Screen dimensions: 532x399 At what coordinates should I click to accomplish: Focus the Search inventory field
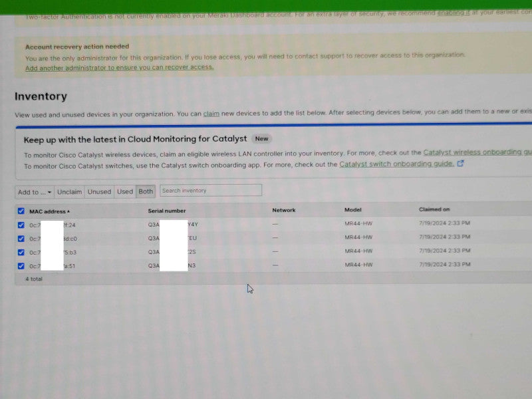pos(211,190)
